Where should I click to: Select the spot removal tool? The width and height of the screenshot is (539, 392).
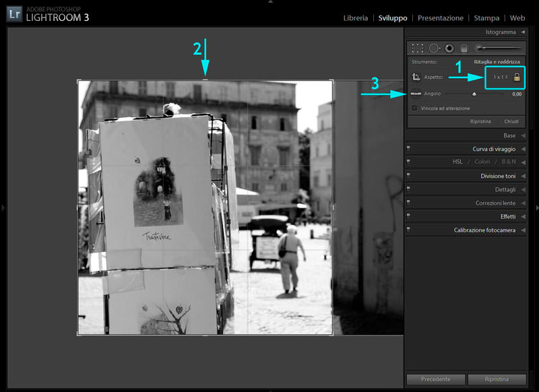(434, 48)
